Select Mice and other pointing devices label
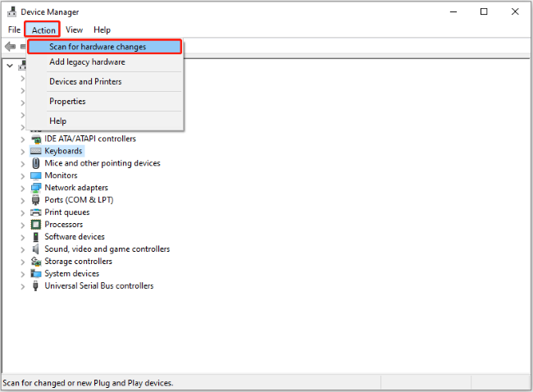Image resolution: width=533 pixels, height=392 pixels. tap(102, 163)
